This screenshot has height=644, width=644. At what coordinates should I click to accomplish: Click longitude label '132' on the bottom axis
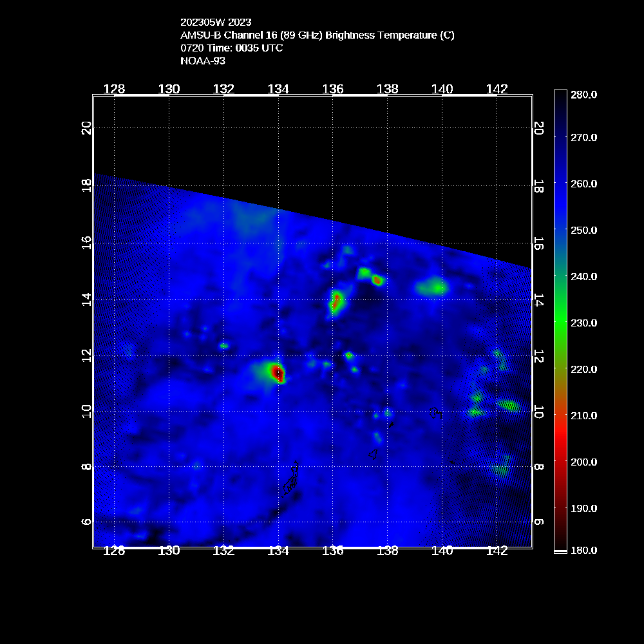tap(223, 551)
